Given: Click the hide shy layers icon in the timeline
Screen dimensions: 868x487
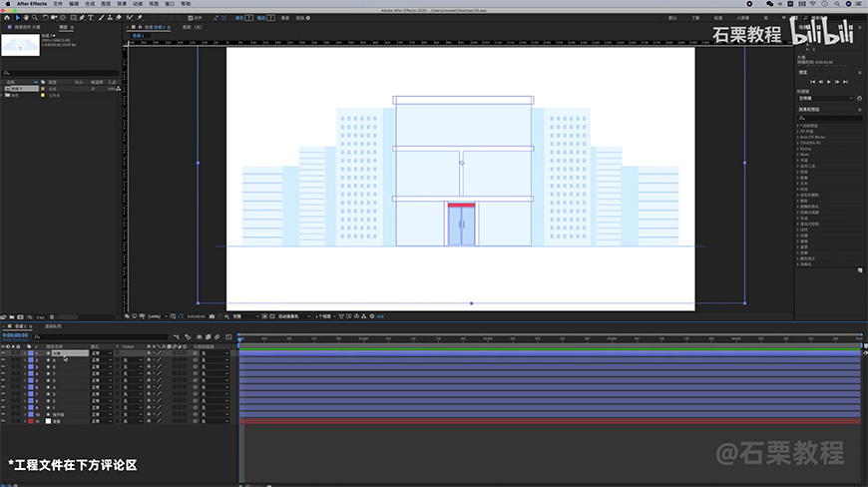Looking at the screenshot, I should click(200, 337).
